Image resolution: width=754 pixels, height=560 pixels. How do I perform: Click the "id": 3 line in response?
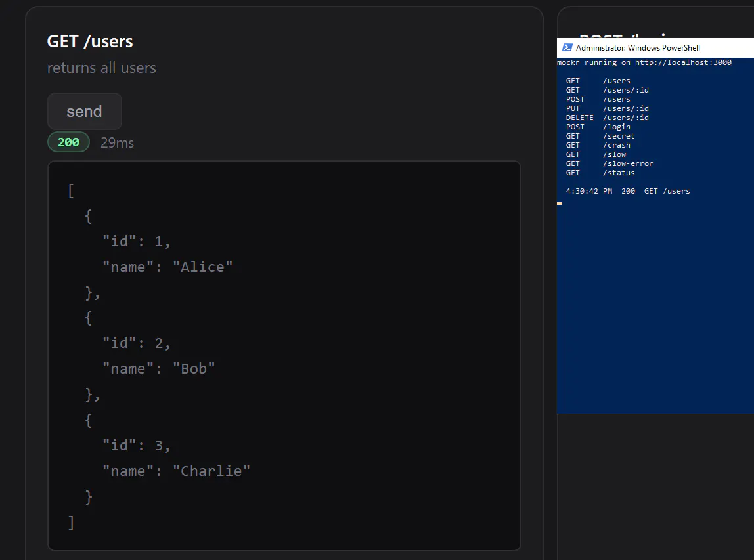[x=136, y=446]
